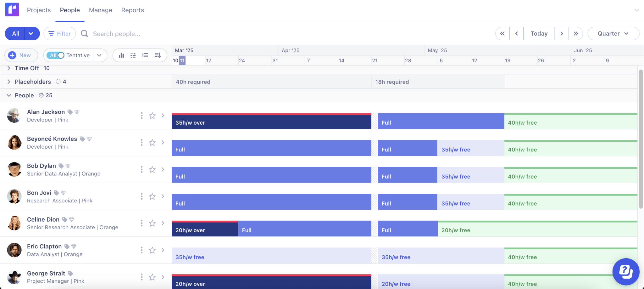644x289 pixels.
Task: Open the Quarter time range dropdown
Action: [613, 34]
